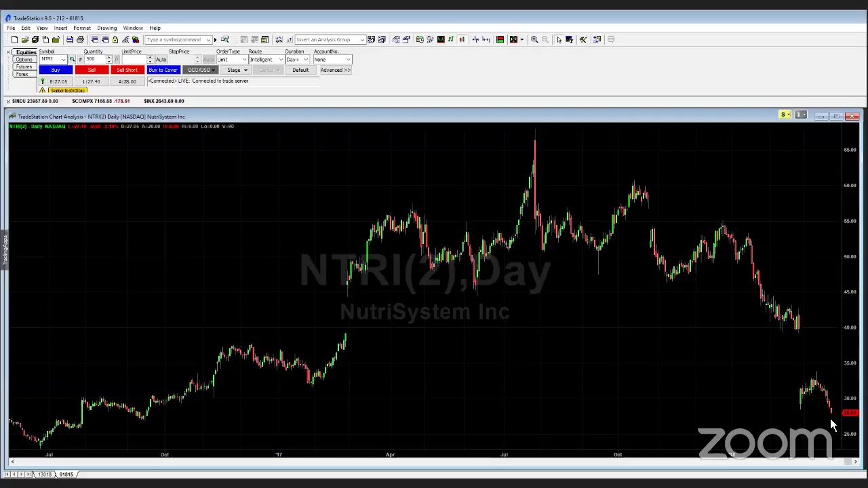Click the hammer tools icon in toolbar
This screenshot has width=868, height=488.
[583, 39]
